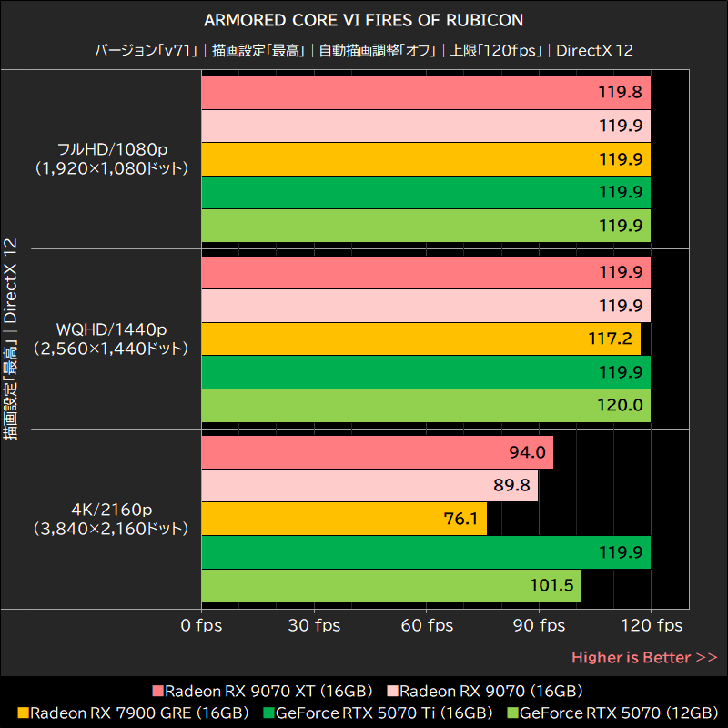Click the 90 fps axis label

[x=539, y=625]
